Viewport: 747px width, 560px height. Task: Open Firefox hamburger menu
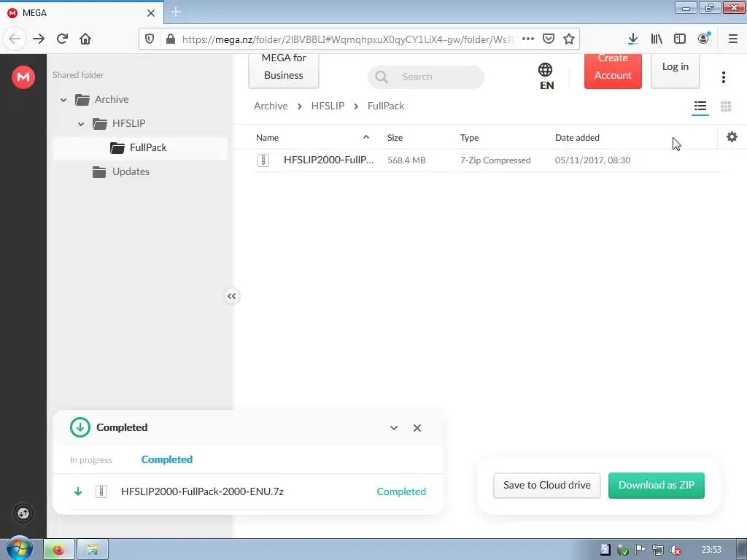coord(733,39)
